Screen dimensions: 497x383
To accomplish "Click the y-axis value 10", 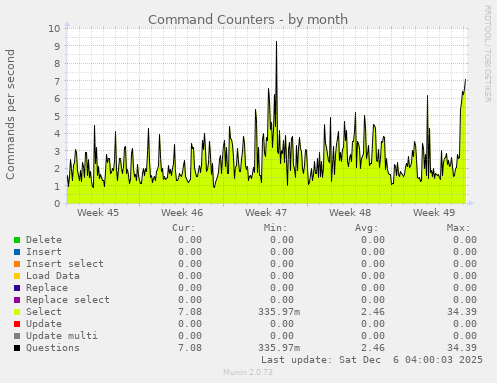I will coord(54,28).
